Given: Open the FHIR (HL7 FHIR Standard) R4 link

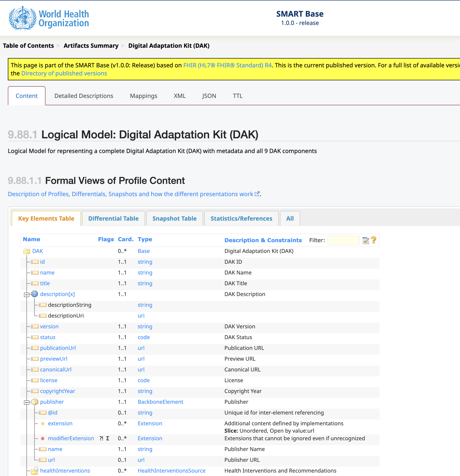Looking at the screenshot, I should tap(227, 65).
